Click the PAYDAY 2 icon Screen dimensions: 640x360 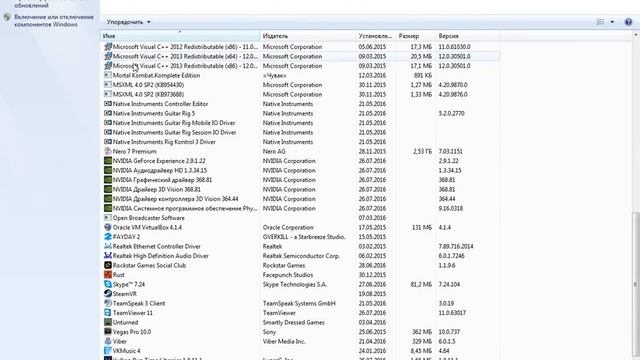click(108, 237)
